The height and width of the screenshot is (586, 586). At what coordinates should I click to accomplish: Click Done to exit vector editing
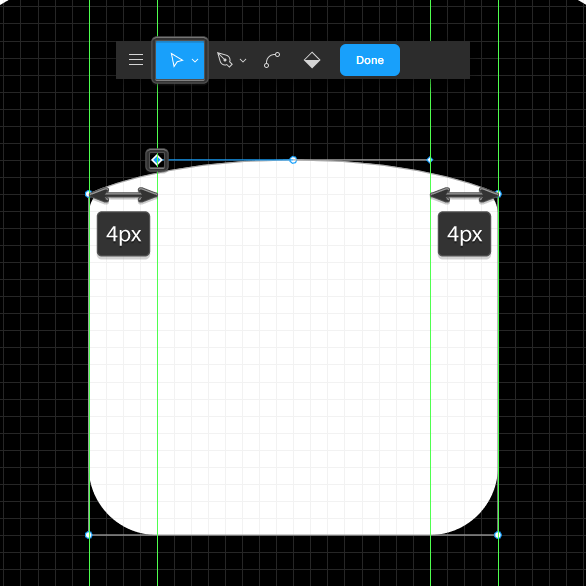[370, 60]
